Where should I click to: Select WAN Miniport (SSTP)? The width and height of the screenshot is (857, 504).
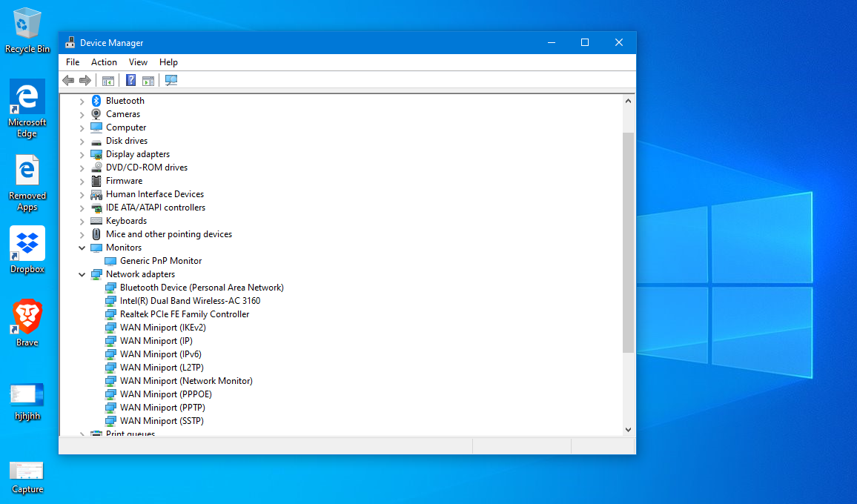pyautogui.click(x=162, y=421)
